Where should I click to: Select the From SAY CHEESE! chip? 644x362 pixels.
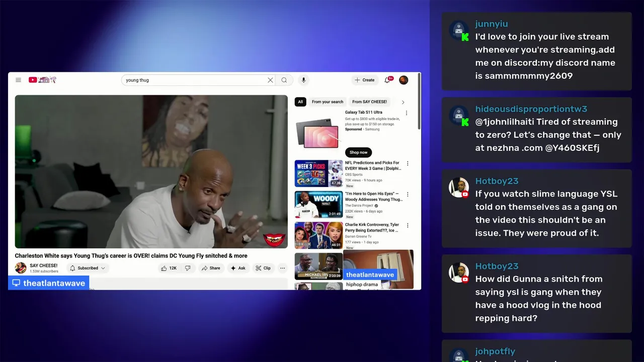point(369,102)
